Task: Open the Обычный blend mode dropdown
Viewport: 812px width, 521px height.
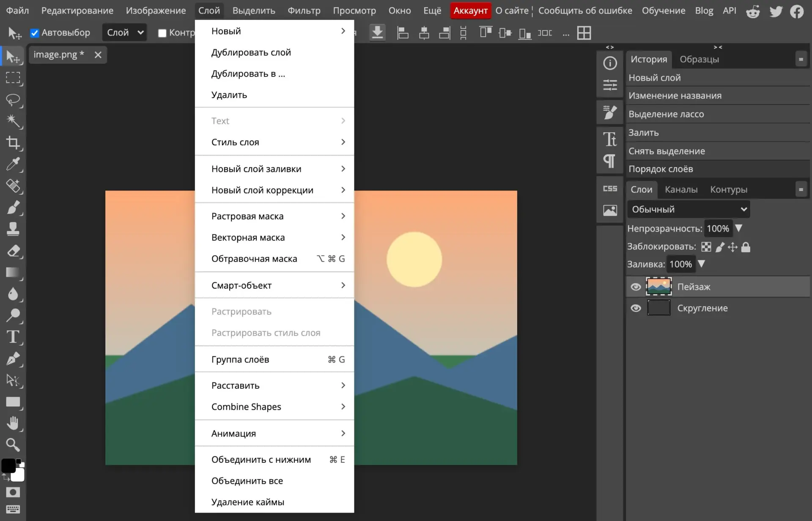Action: (x=689, y=209)
